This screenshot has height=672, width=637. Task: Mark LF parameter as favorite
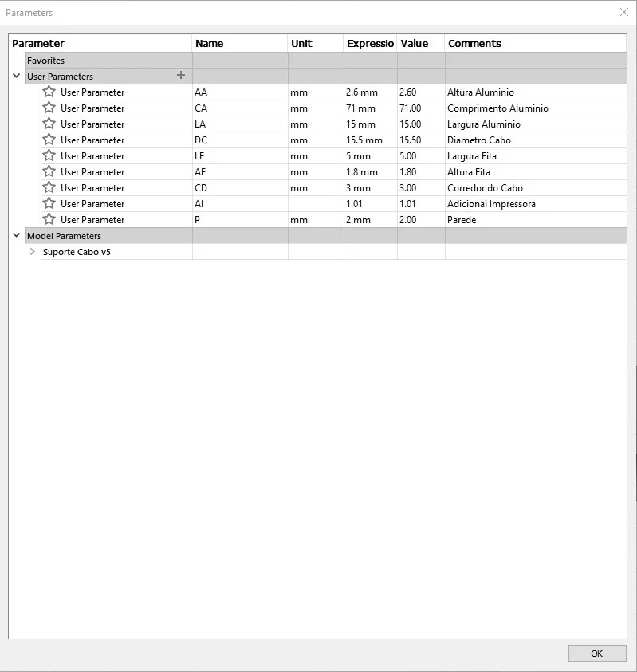pyautogui.click(x=49, y=155)
